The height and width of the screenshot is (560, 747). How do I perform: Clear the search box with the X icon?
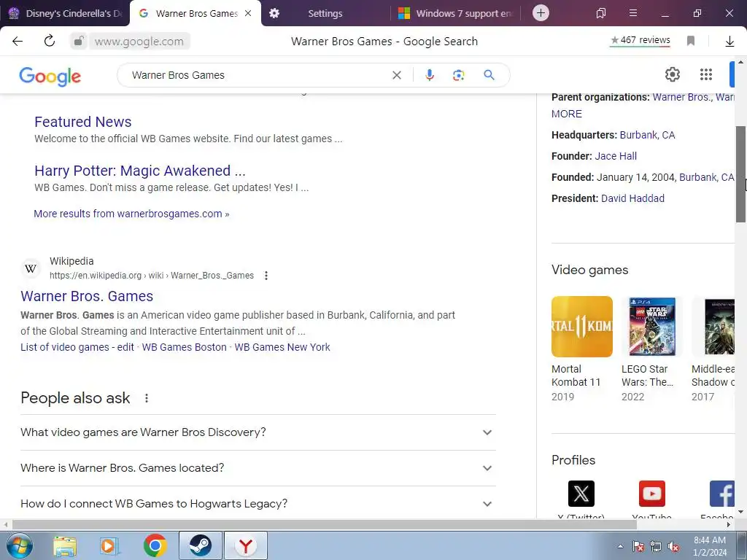(x=396, y=75)
